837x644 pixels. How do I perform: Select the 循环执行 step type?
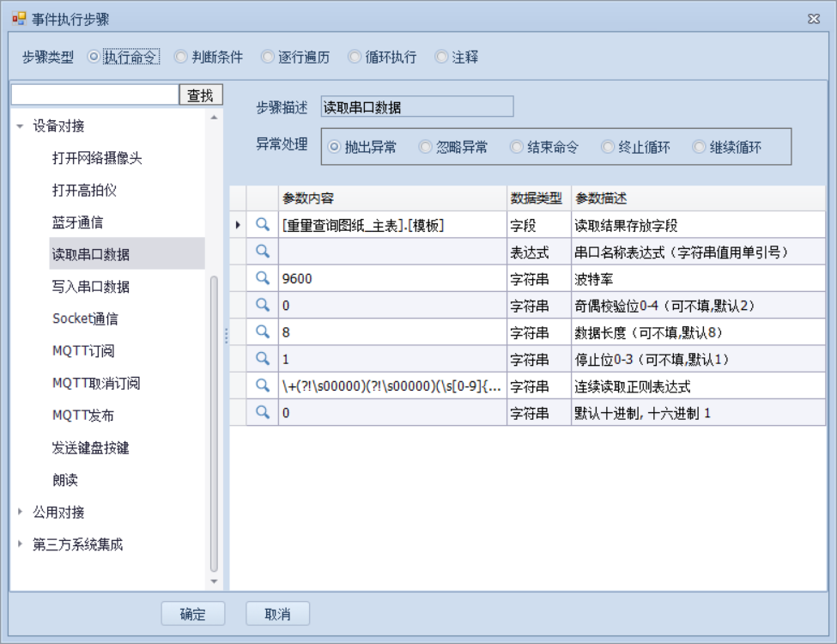click(354, 58)
